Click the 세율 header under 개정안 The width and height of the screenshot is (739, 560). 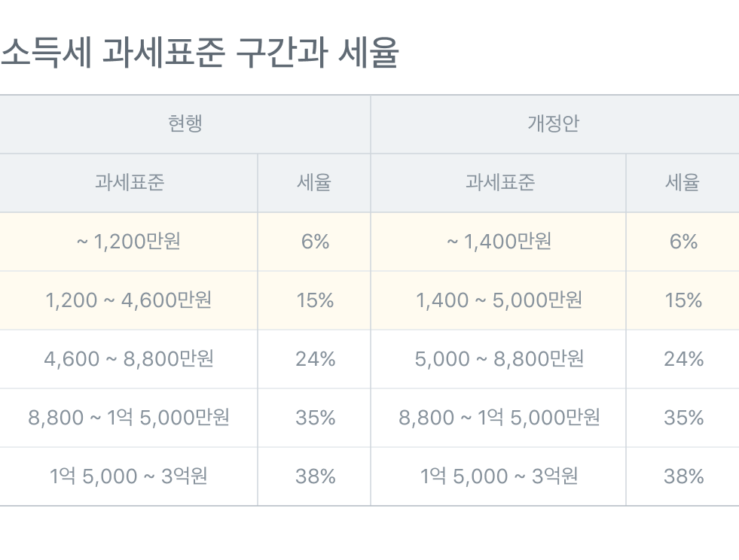[682, 182]
